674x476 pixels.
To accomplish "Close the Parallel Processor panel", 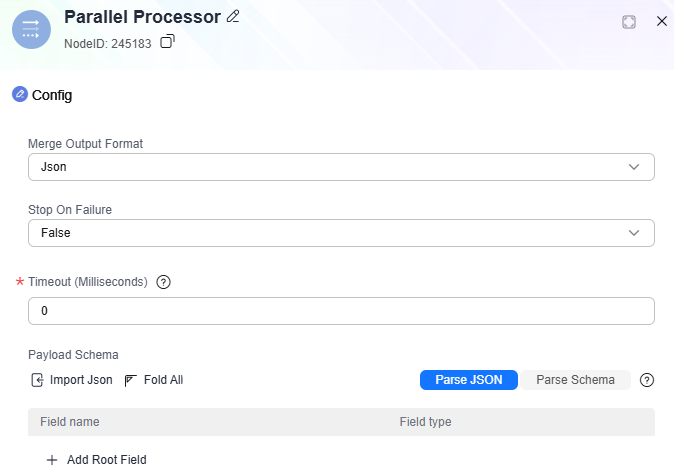I will click(662, 21).
